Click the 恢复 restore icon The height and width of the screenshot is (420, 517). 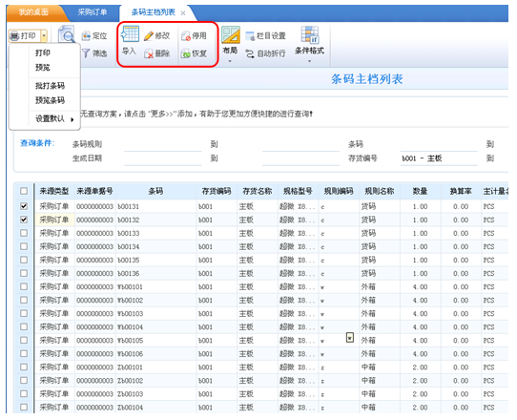coord(186,53)
